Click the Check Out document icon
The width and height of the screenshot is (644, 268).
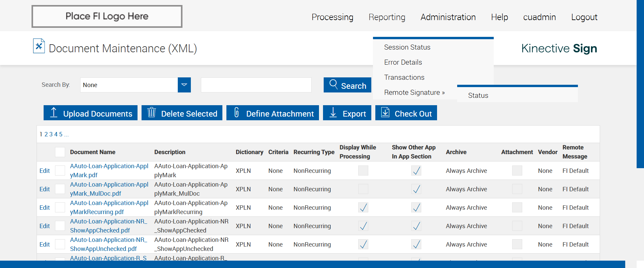pos(385,113)
